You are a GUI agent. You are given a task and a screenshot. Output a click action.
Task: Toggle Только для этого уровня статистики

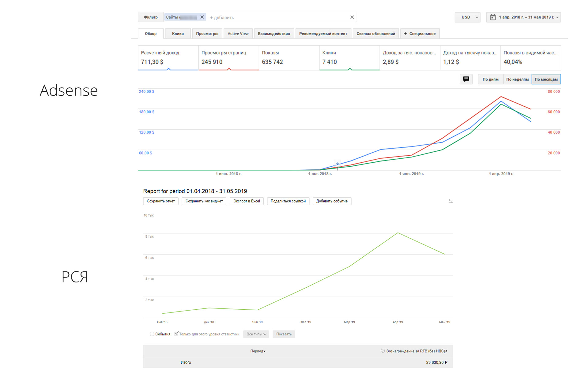click(176, 334)
